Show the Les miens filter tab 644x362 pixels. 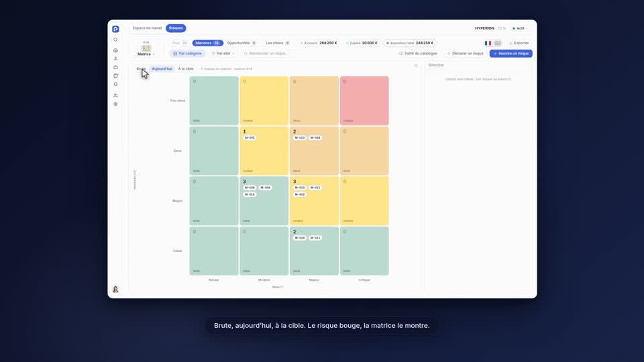click(278, 43)
